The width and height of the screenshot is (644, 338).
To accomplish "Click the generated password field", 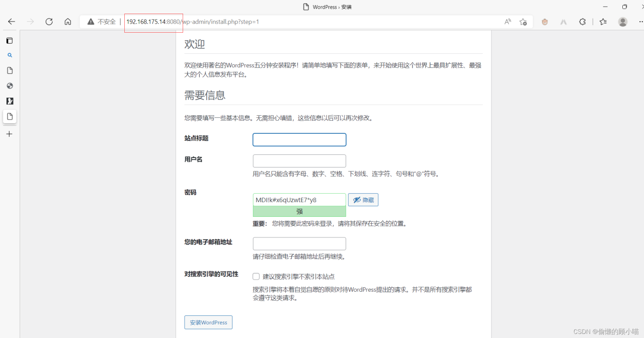I will tap(299, 200).
